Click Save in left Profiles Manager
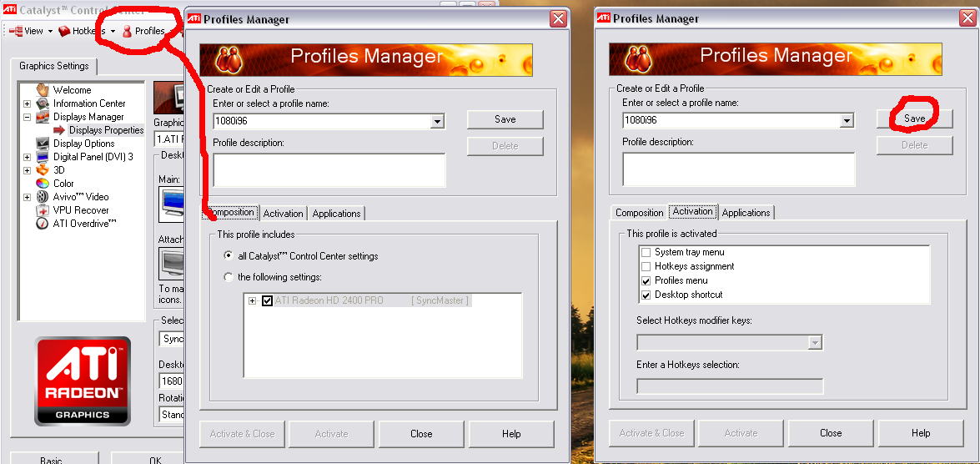 click(505, 119)
